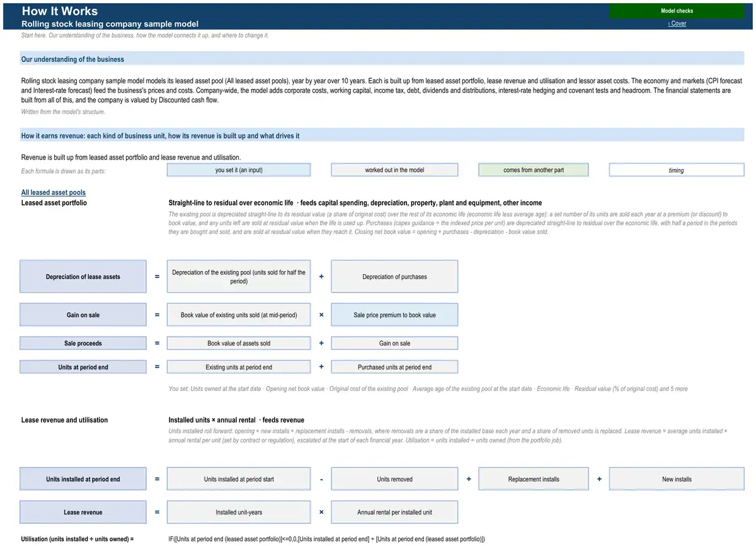Viewport: 756px width, 546px height.
Task: Select the bold "Leased asset portfolio" row heading
Action: [x=54, y=203]
